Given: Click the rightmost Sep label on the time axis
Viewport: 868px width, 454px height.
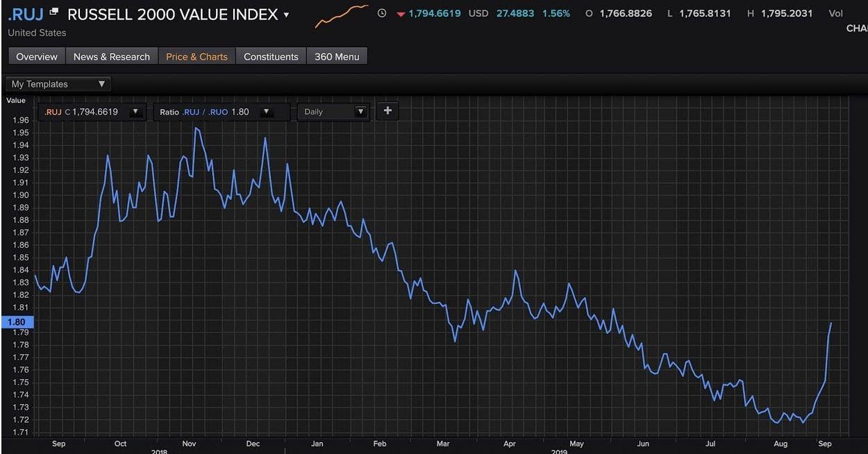Looking at the screenshot, I should tap(825, 443).
